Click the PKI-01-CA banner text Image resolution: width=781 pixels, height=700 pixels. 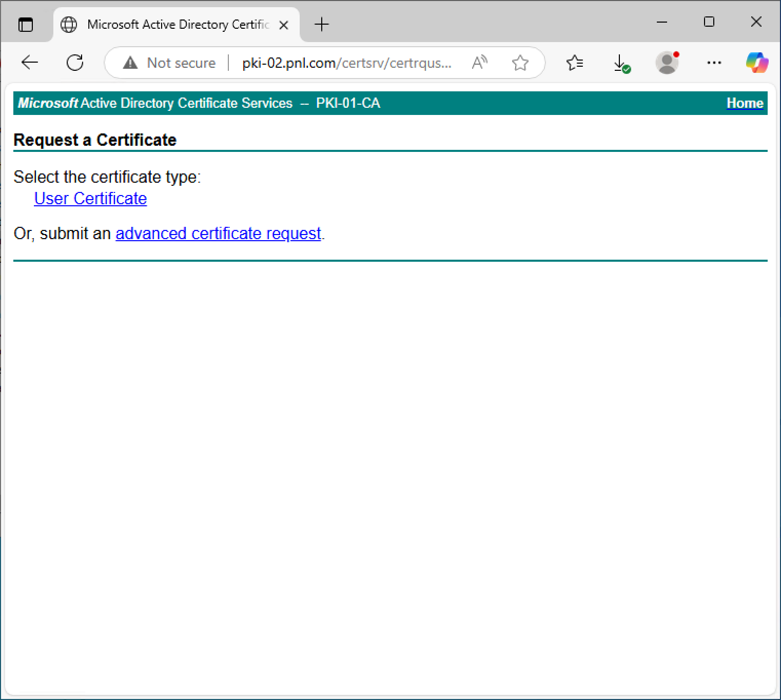pos(348,103)
